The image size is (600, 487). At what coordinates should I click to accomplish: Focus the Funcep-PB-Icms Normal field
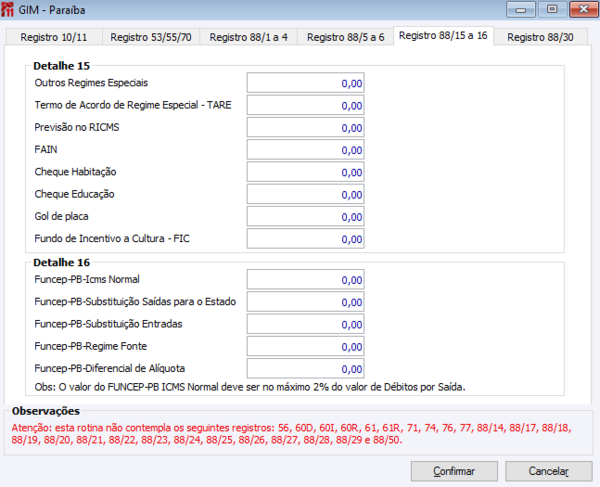pyautogui.click(x=305, y=279)
